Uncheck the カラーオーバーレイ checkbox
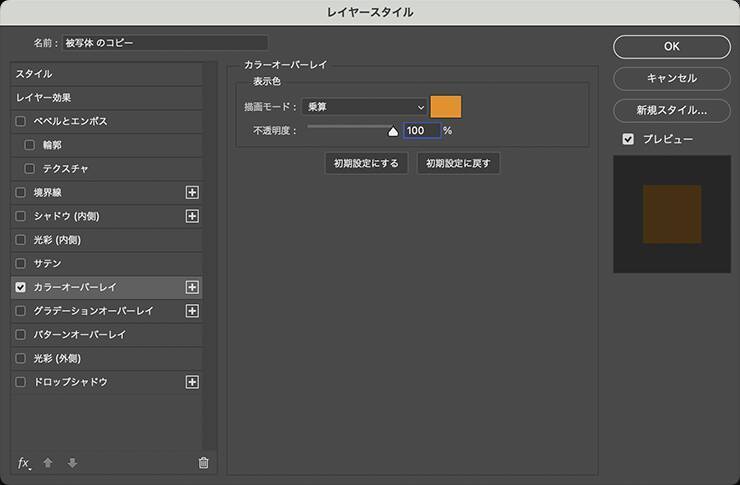This screenshot has width=740, height=485. [21, 287]
